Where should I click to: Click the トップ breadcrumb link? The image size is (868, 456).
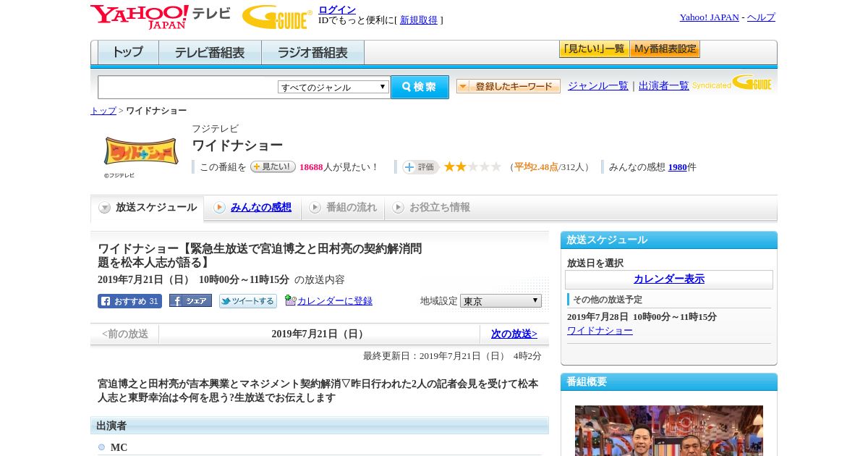point(103,111)
